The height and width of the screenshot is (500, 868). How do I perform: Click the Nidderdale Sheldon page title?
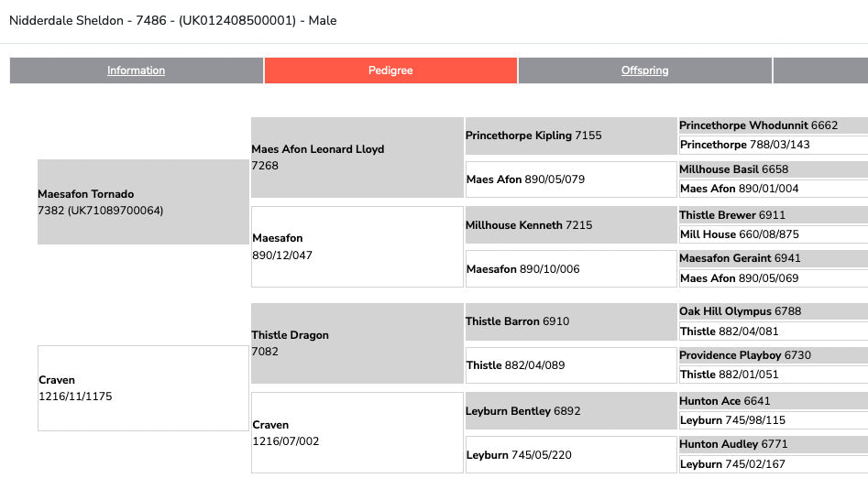pos(173,20)
